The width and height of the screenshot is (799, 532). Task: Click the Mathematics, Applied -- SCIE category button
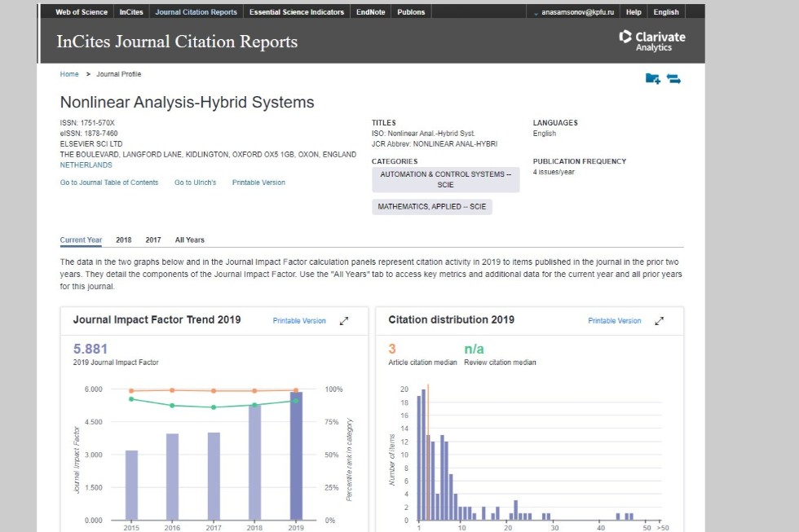431,207
